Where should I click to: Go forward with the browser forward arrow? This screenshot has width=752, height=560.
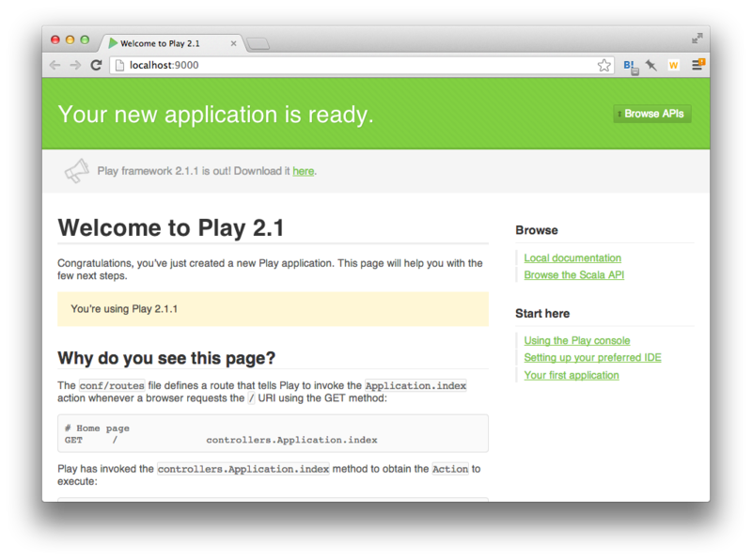tap(75, 65)
